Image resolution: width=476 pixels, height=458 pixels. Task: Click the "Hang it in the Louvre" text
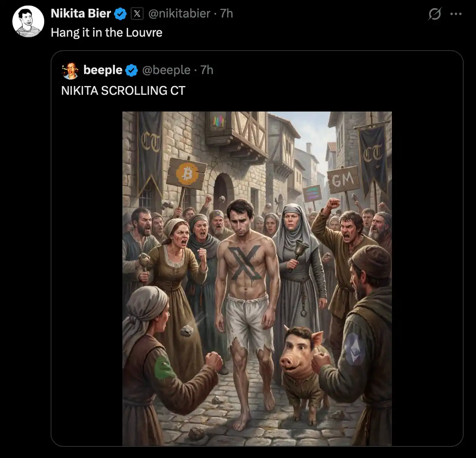coord(106,33)
